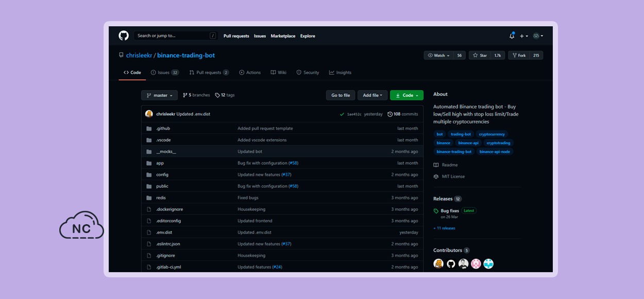Open the notifications bell
This screenshot has height=299, width=644.
[512, 36]
